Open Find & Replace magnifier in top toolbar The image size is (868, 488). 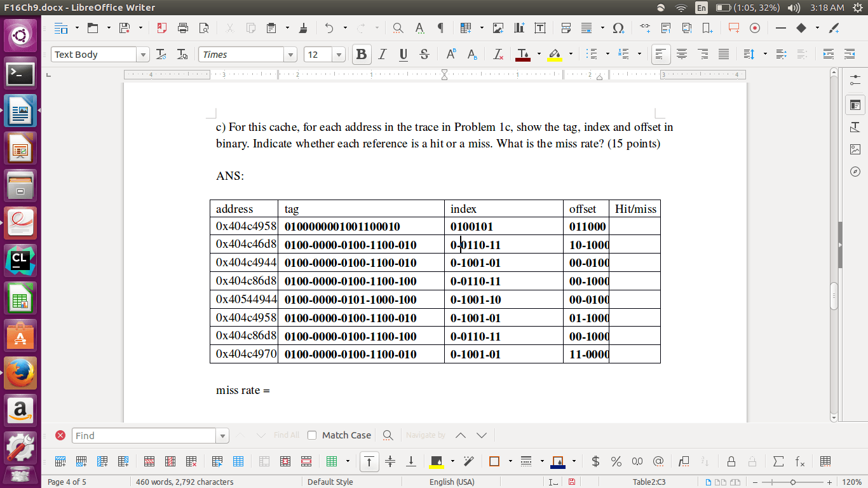[398, 28]
